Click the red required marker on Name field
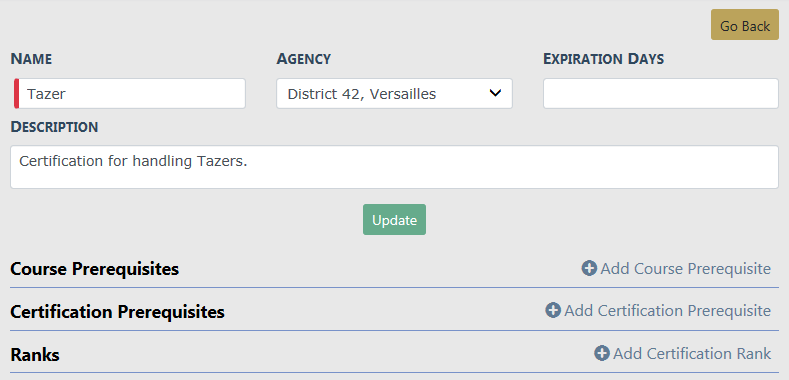The image size is (789, 380). click(x=17, y=93)
